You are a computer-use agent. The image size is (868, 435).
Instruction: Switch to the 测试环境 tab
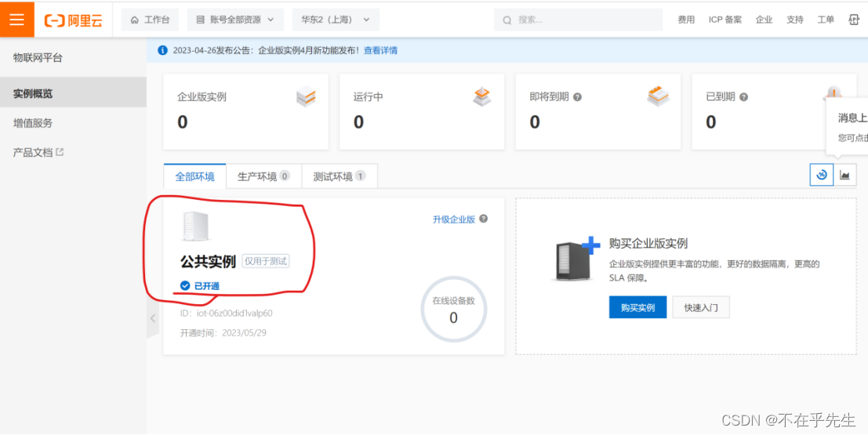pos(340,176)
